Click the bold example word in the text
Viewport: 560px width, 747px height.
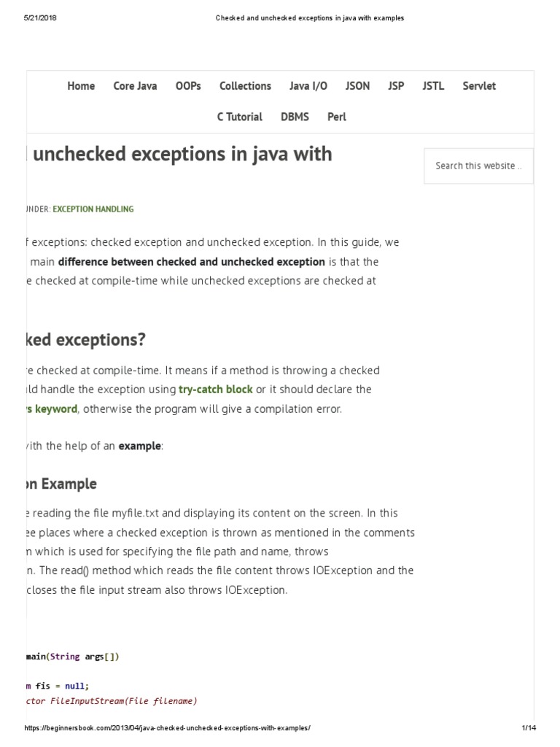[139, 446]
